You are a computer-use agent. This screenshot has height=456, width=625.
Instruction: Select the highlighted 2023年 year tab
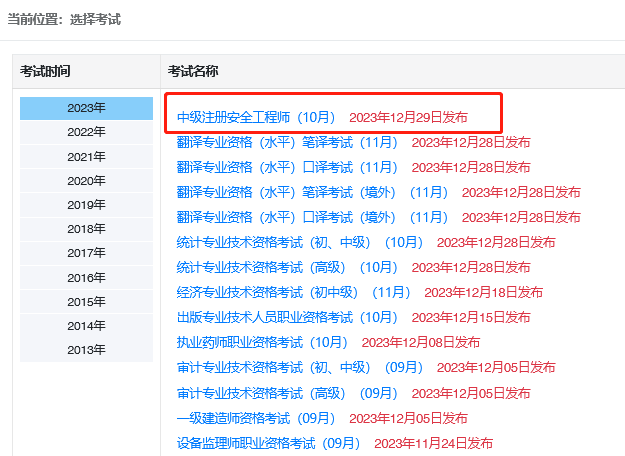(86, 108)
